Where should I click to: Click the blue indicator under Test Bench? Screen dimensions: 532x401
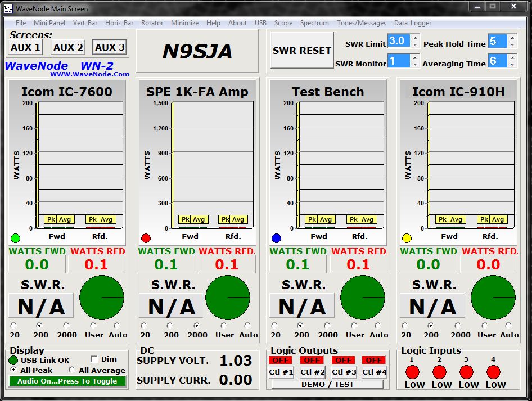pyautogui.click(x=276, y=238)
